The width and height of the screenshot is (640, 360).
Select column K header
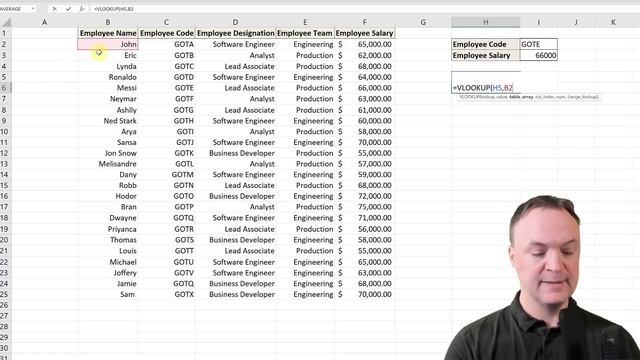point(613,22)
